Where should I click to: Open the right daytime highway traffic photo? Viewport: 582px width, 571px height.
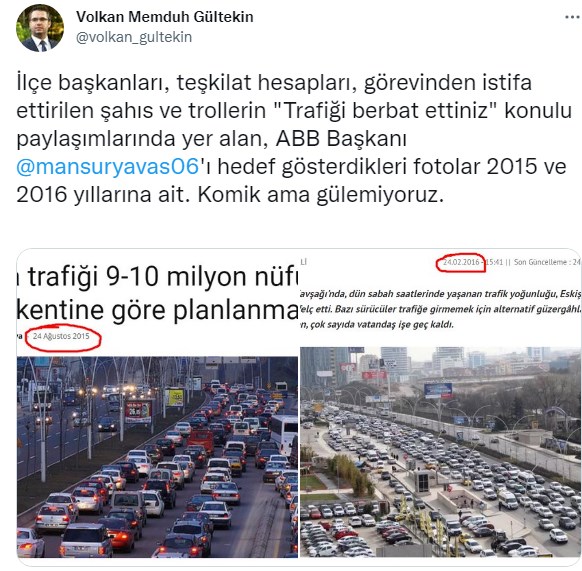tap(440, 452)
